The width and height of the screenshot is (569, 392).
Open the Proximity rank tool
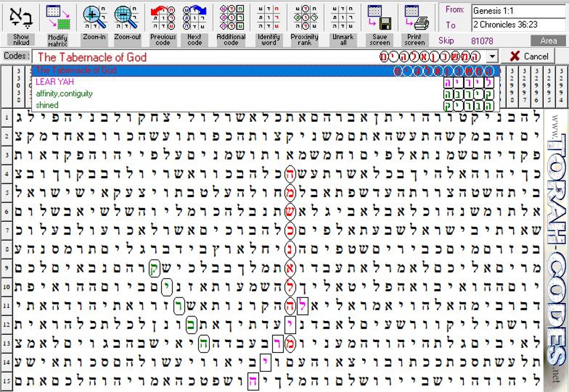[304, 17]
